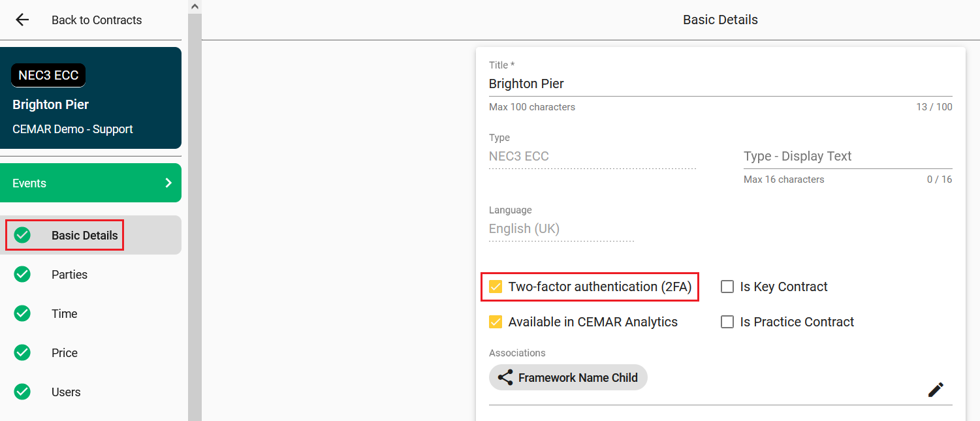Click the share icon in Framework Name Child chip
Image resolution: width=980 pixels, height=421 pixels.
pos(505,377)
